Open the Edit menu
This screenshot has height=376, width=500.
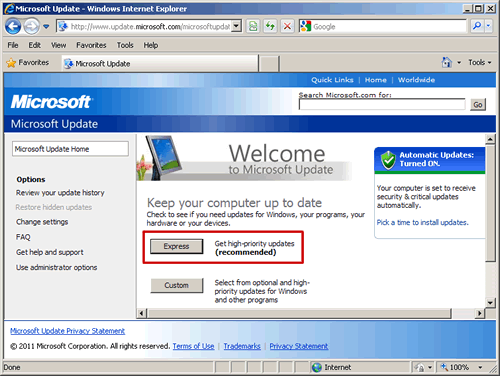click(34, 45)
